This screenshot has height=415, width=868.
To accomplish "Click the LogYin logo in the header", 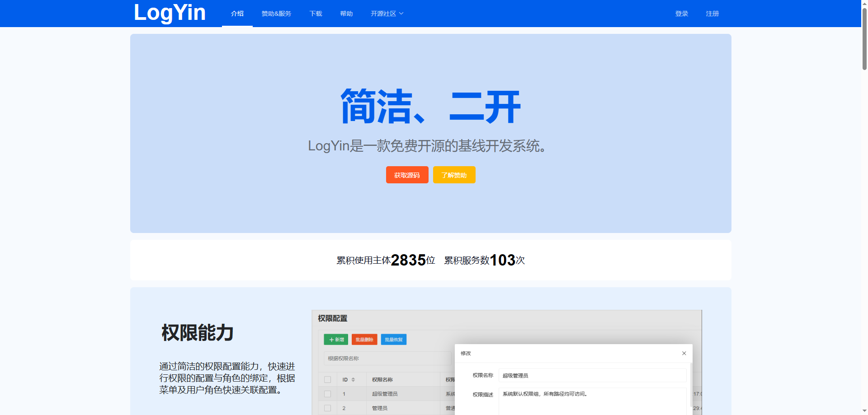I will point(170,13).
